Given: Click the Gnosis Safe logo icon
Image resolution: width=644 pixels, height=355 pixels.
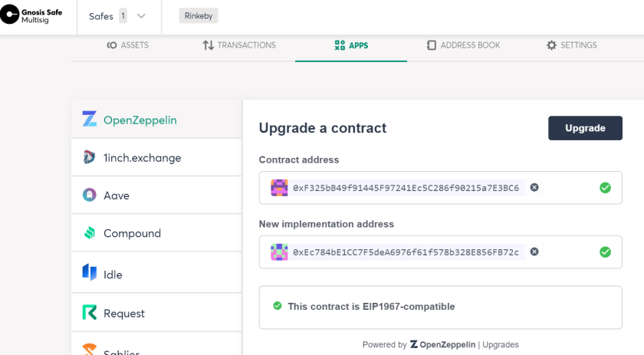Looking at the screenshot, I should coord(10,15).
